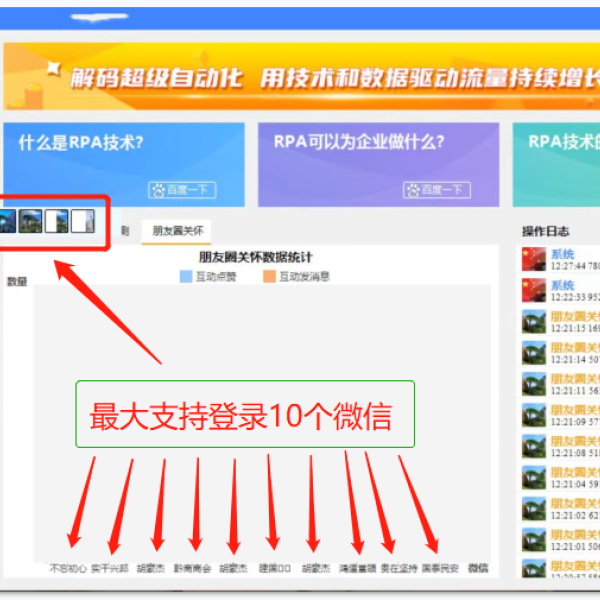Click the 不忘初心 x-axis label

tap(68, 568)
